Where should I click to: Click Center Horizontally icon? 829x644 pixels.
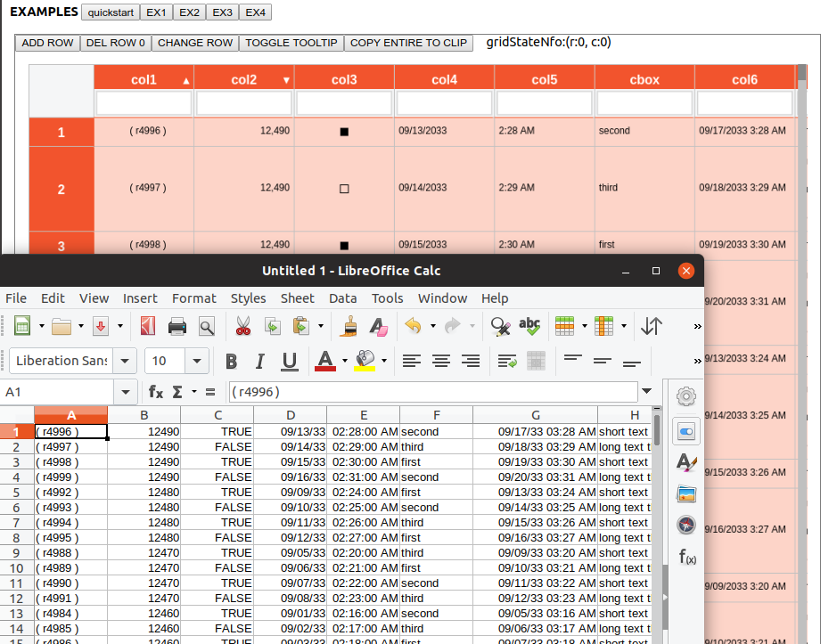pyautogui.click(x=441, y=362)
